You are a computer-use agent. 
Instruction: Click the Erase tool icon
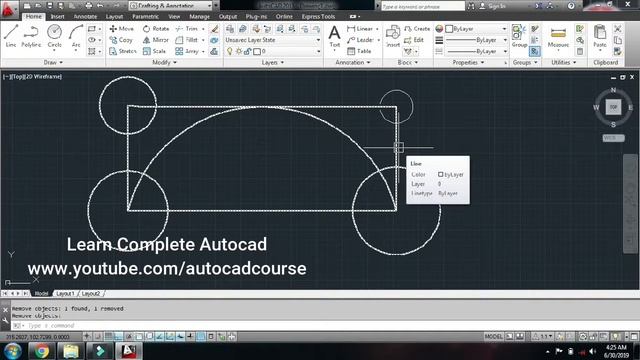click(214, 29)
